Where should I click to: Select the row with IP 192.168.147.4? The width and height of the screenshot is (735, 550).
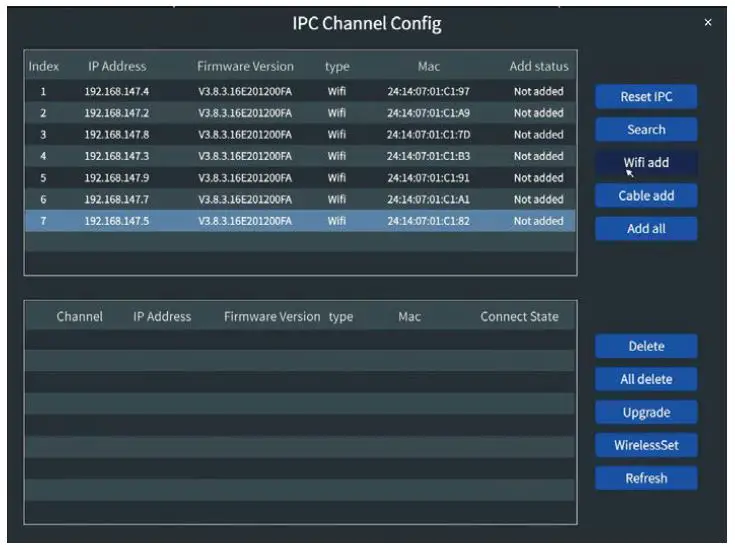pyautogui.click(x=300, y=91)
